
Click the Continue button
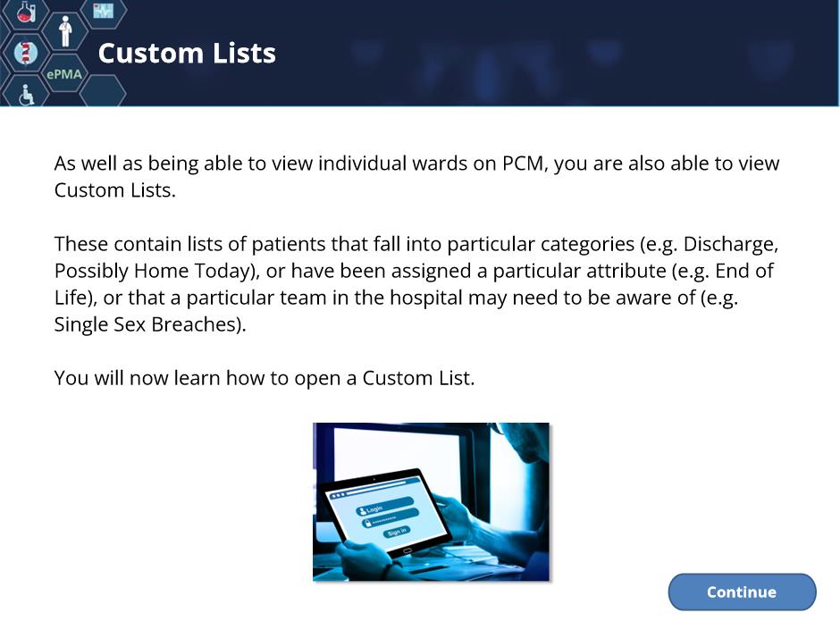[742, 592]
